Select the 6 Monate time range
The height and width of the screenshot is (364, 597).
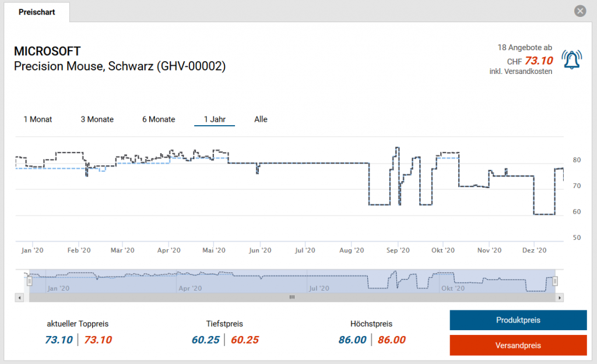[x=159, y=119]
